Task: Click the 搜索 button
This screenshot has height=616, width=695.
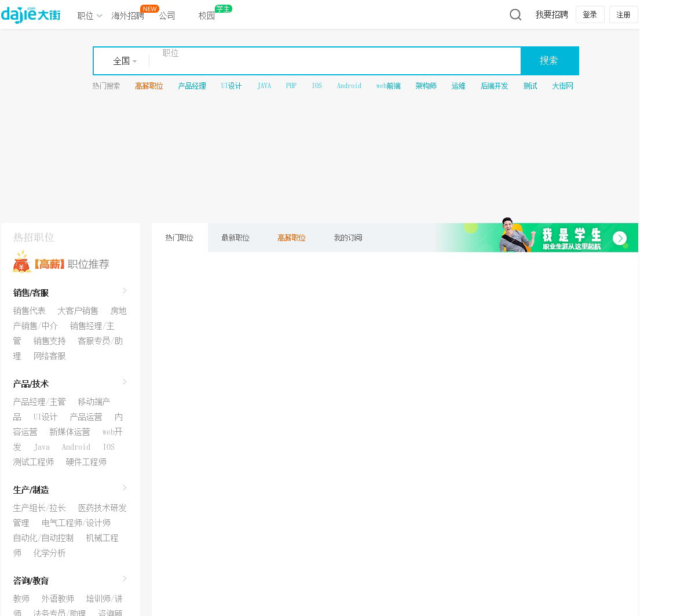Action: click(550, 61)
